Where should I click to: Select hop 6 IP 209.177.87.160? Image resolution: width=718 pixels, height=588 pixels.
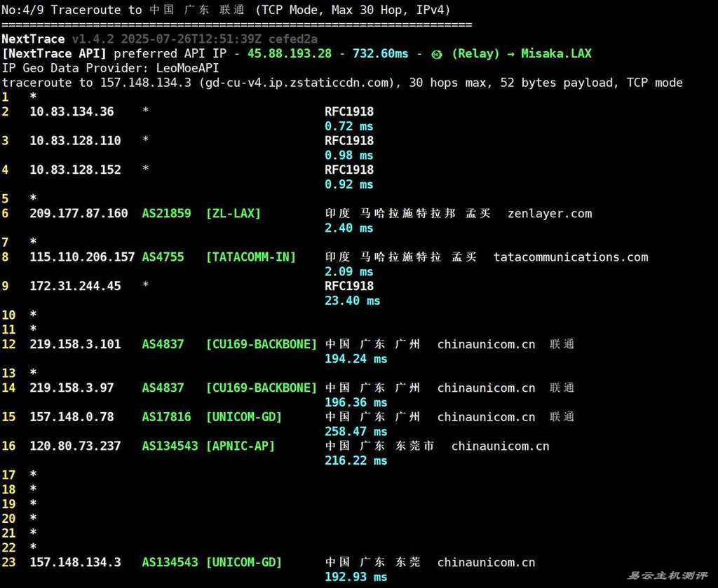79,213
